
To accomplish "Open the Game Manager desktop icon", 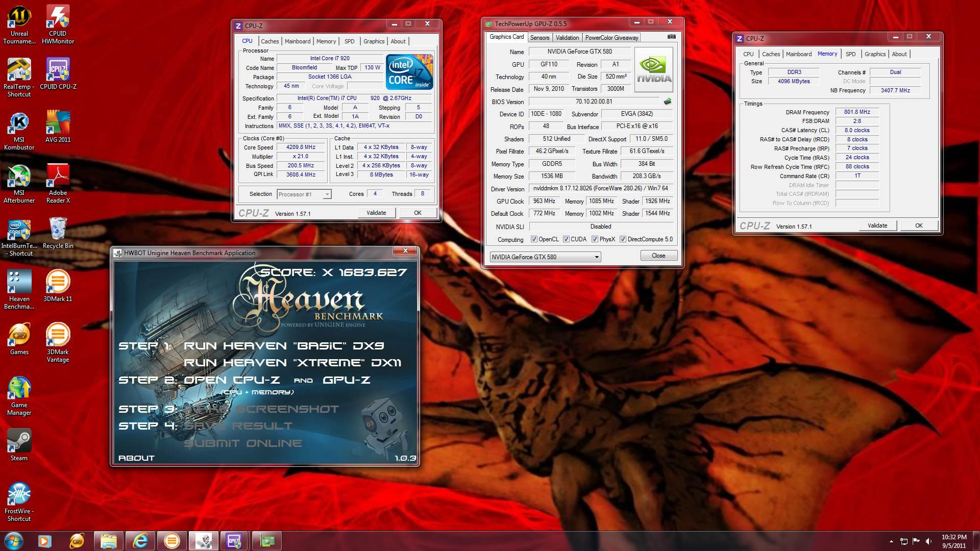I will pos(19,396).
